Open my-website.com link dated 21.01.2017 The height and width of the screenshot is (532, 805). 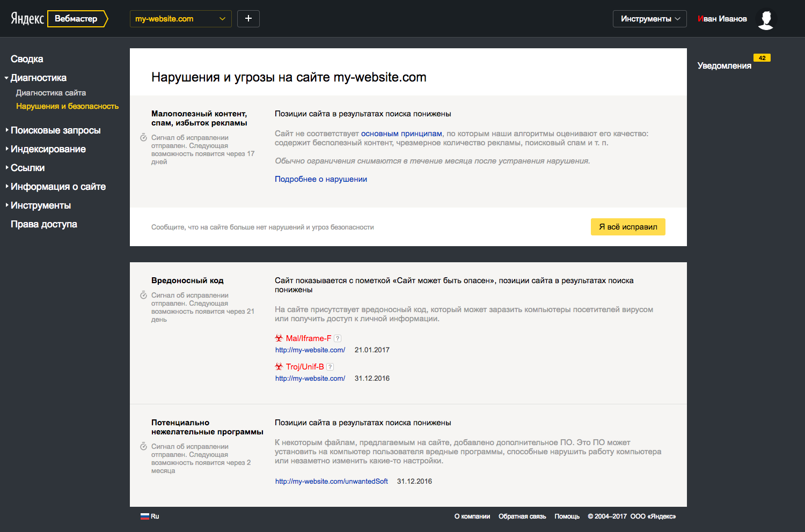pos(310,350)
